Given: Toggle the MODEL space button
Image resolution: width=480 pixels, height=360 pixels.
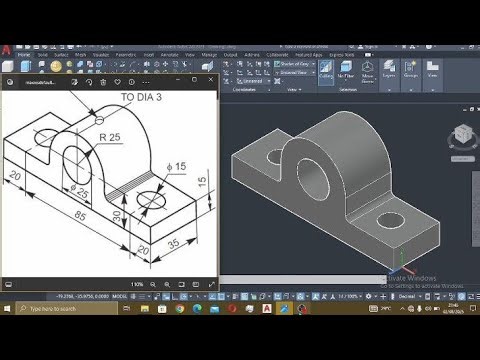Looking at the screenshot, I should (120, 296).
